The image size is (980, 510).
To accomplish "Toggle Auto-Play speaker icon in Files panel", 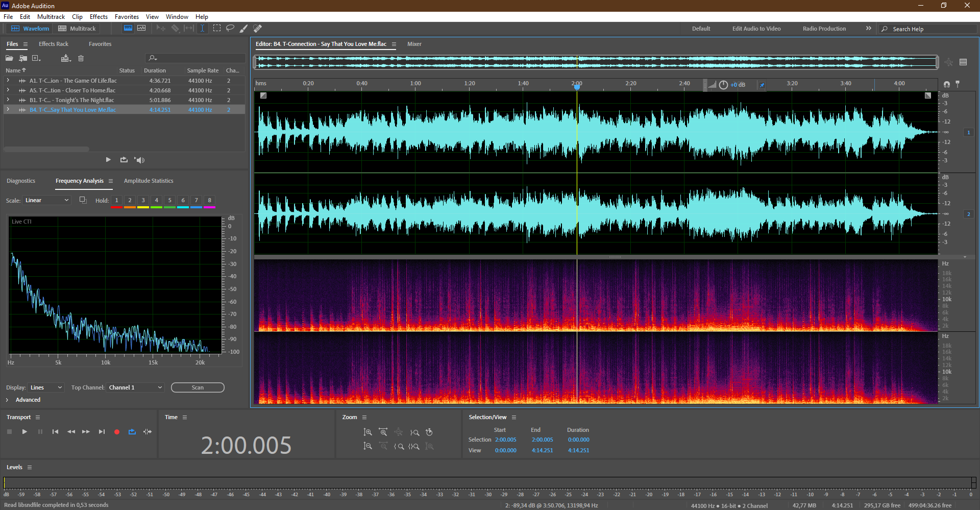I will point(139,160).
